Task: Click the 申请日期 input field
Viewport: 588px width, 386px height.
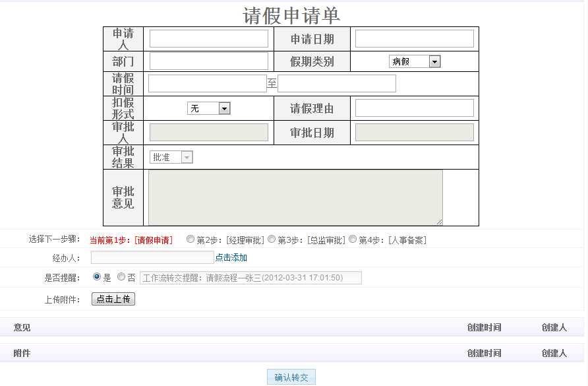Action: pyautogui.click(x=414, y=38)
